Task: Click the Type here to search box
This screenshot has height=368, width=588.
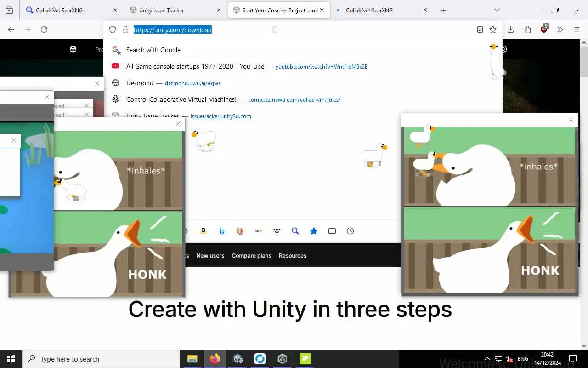Action: pos(101,359)
